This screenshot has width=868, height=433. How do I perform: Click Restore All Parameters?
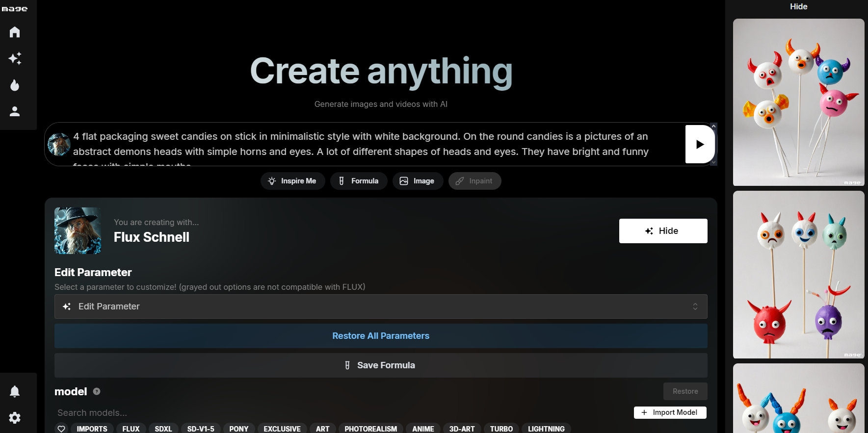tap(381, 336)
